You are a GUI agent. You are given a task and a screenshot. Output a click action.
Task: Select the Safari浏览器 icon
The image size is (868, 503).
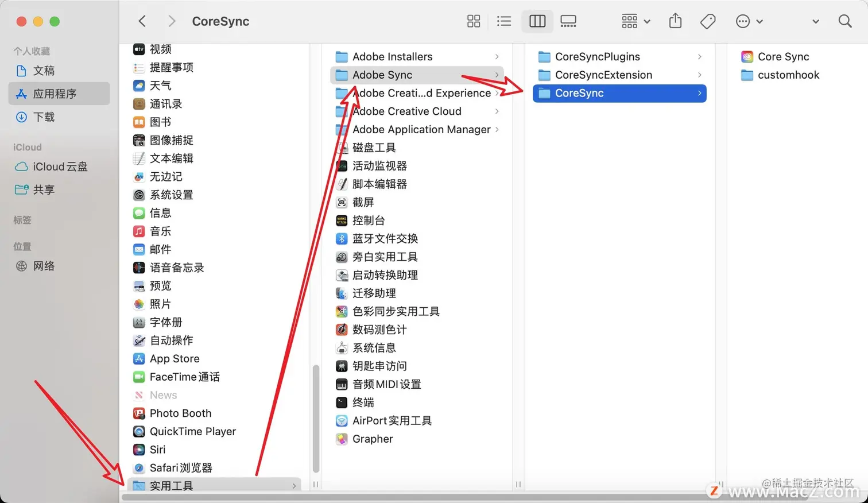pos(139,468)
